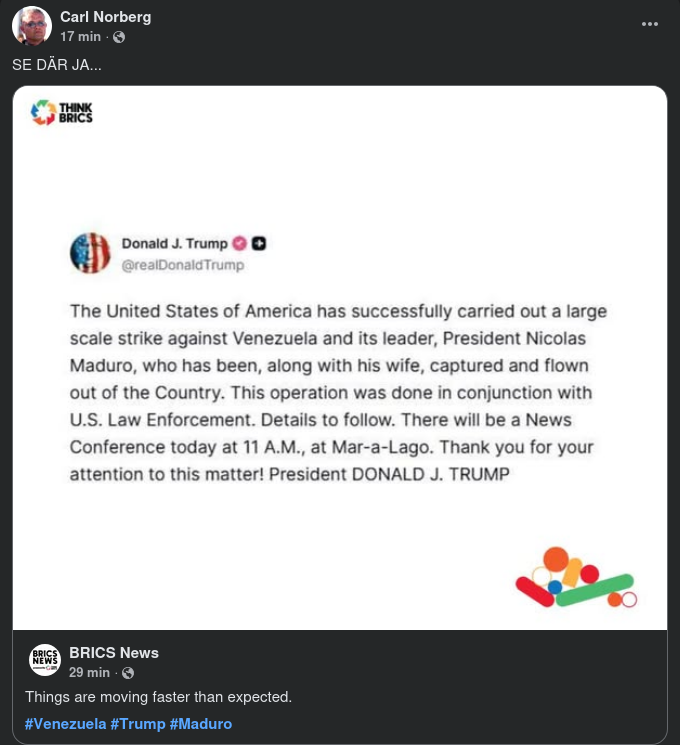
Task: Click the black plus badge after Trump's name
Action: 258,243
